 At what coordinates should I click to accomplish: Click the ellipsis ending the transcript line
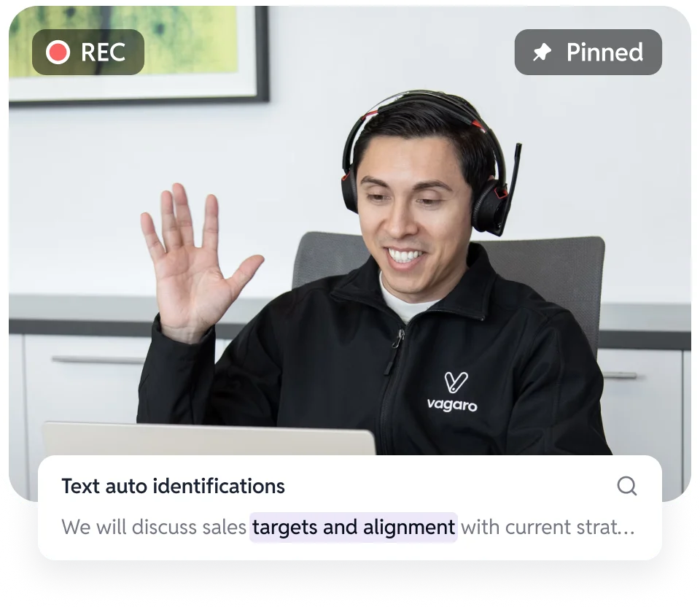626,528
